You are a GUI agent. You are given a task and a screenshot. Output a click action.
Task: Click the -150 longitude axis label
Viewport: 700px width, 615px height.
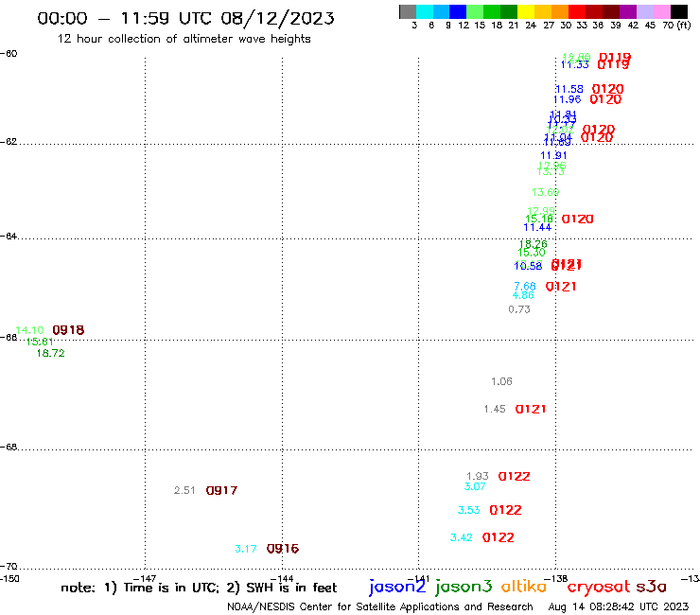(x=9, y=579)
